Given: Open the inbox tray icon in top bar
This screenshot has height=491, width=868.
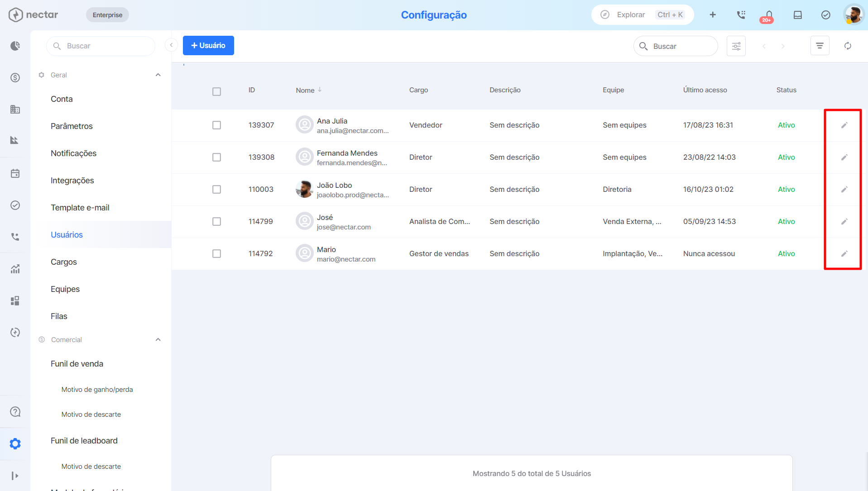Looking at the screenshot, I should click(x=798, y=15).
